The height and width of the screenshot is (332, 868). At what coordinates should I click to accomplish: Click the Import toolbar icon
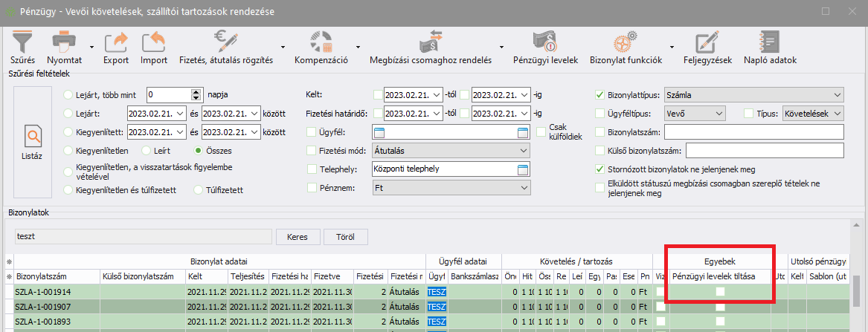click(x=154, y=43)
